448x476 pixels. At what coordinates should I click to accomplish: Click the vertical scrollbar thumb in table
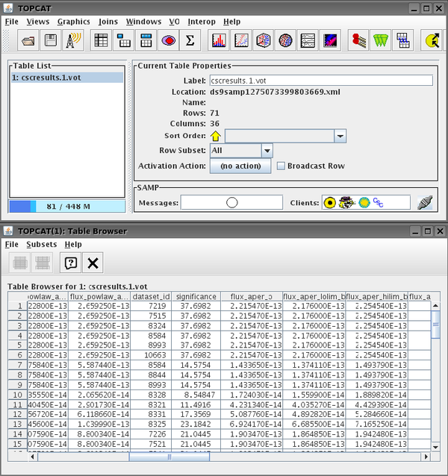[x=435, y=325]
